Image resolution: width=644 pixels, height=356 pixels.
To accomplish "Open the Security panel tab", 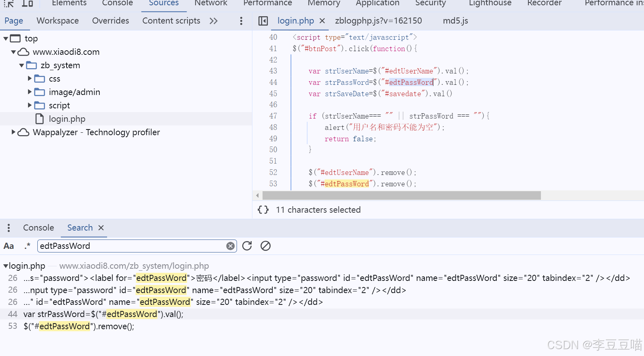I will click(x=430, y=3).
